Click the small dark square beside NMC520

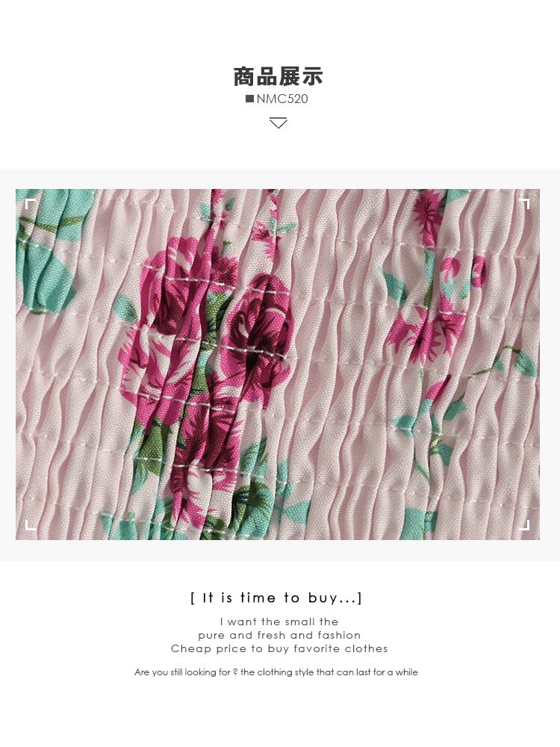249,99
